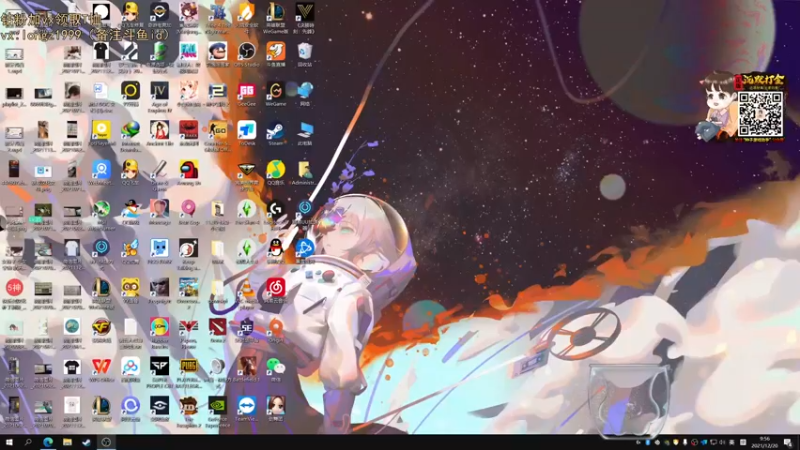Open Microsoft Edge from the taskbar
Image resolution: width=800 pixels, height=450 pixels.
(x=48, y=442)
